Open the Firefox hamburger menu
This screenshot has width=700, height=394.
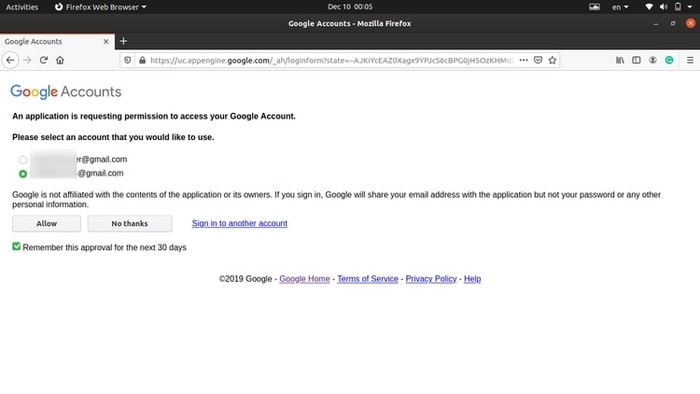click(690, 60)
